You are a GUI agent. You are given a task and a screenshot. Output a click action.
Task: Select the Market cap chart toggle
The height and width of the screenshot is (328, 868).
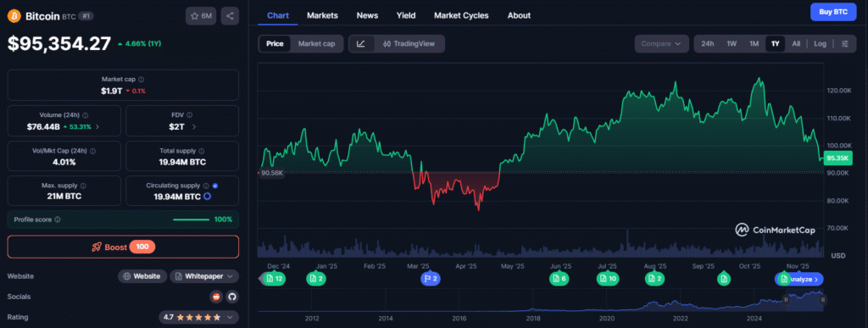pos(317,44)
